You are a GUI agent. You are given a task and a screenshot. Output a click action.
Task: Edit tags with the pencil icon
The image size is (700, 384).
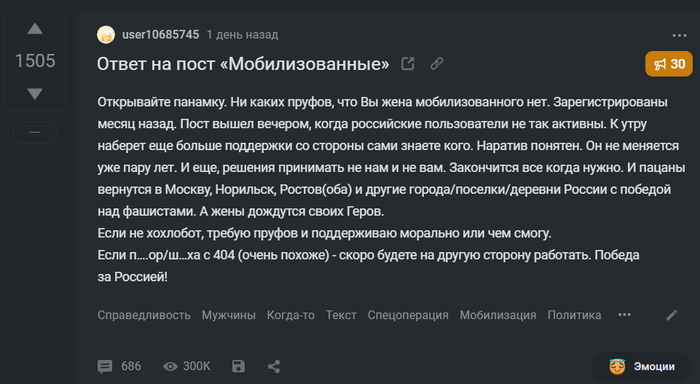point(671,315)
